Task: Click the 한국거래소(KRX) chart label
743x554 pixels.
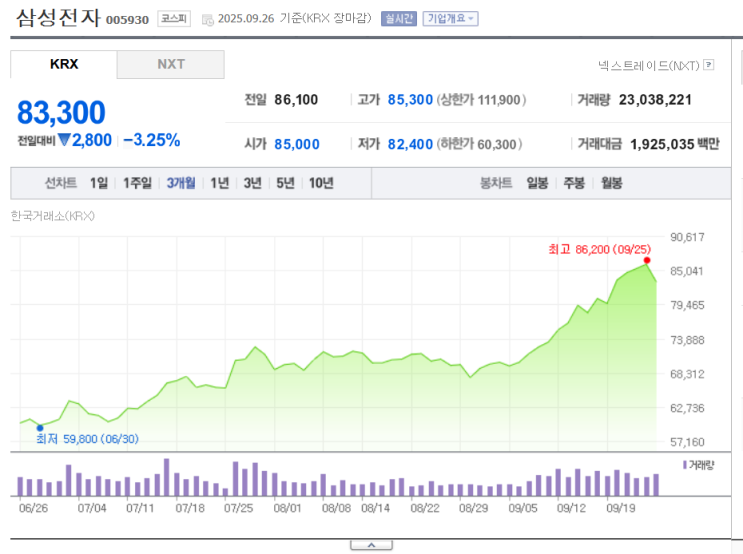Action: (53, 216)
